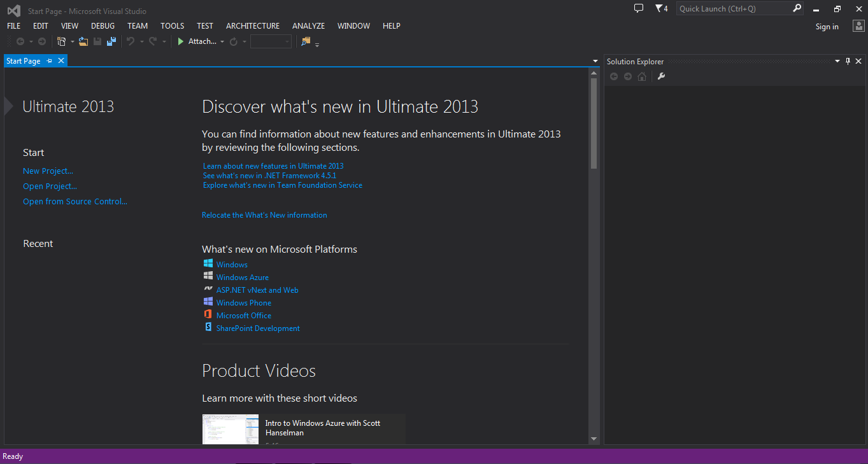Click the Refresh browser toolbar icon
The width and height of the screenshot is (868, 464).
(x=234, y=41)
